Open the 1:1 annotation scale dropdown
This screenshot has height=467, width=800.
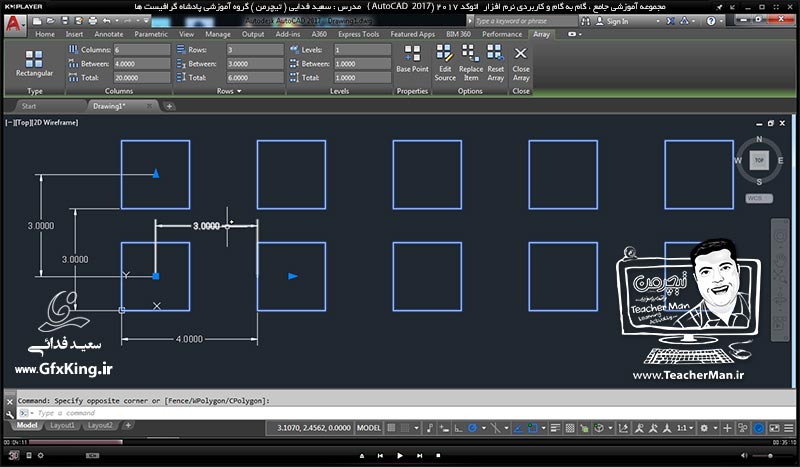(x=685, y=428)
